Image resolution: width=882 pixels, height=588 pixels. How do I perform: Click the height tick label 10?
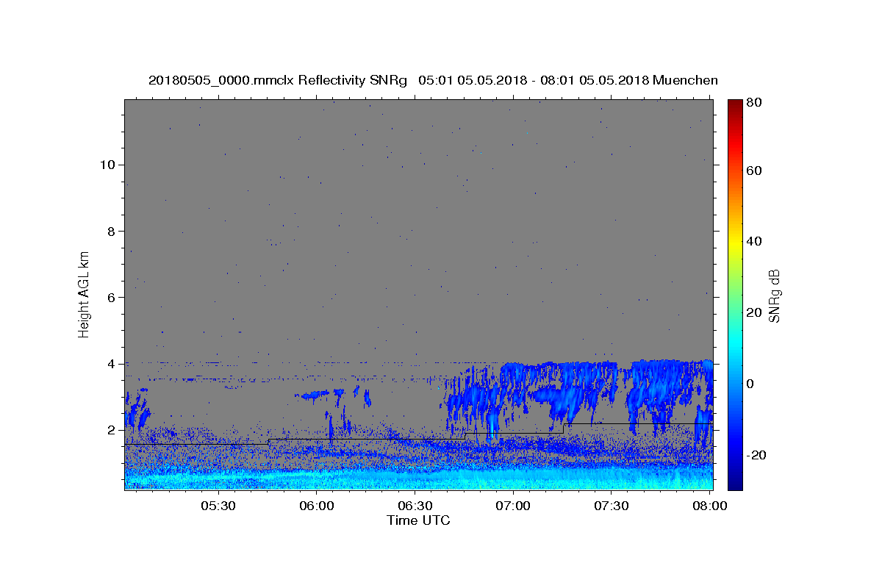(x=107, y=165)
